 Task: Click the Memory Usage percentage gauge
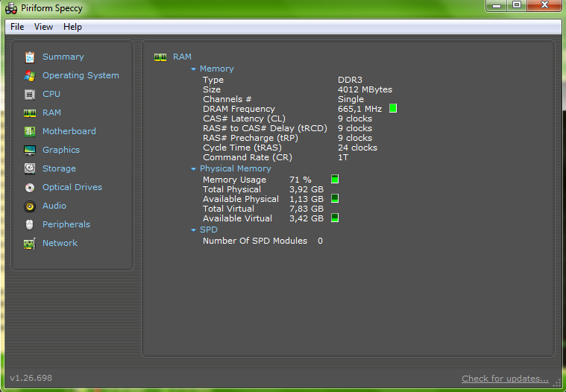pos(335,180)
